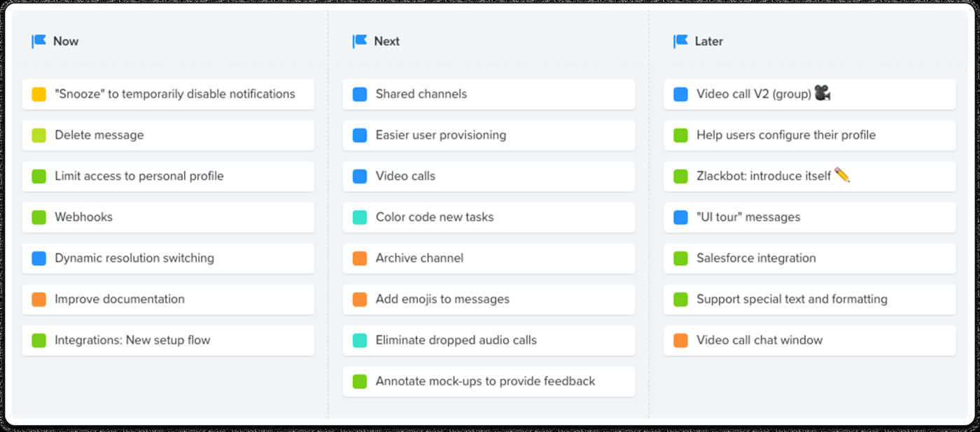This screenshot has width=980, height=432.
Task: Click the flag icon beside Later
Action: [x=680, y=41]
